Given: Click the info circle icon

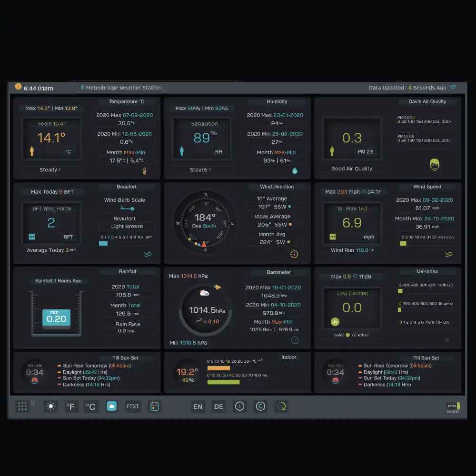Looking at the screenshot, I should tap(240, 407).
